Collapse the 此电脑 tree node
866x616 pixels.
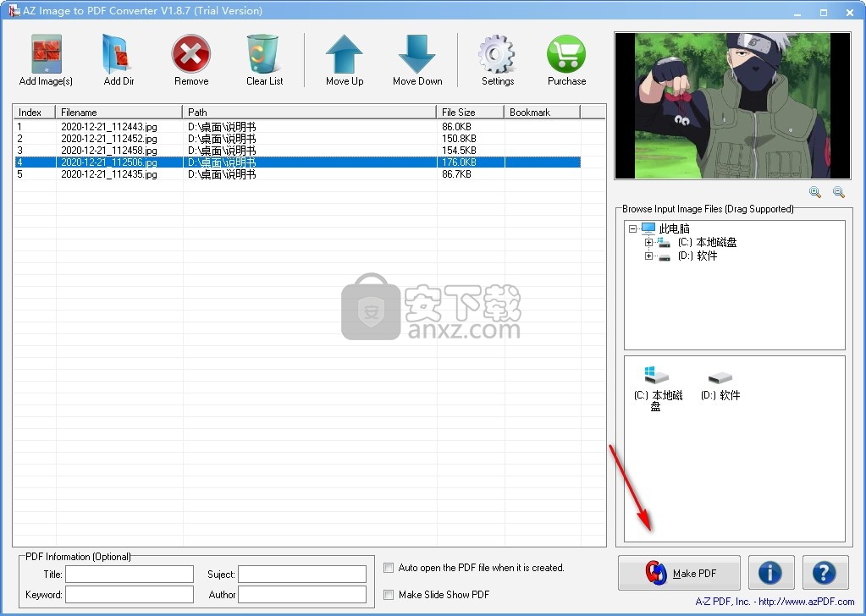pos(633,228)
